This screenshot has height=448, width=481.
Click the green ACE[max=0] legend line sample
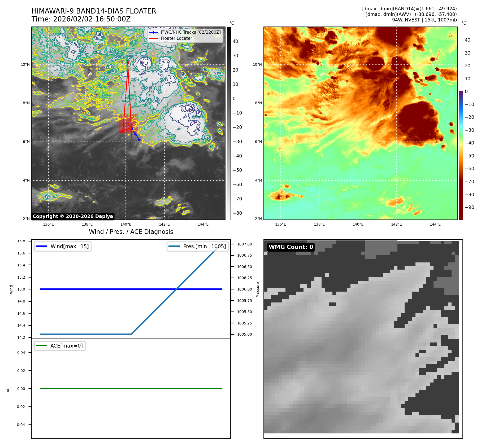pos(41,346)
